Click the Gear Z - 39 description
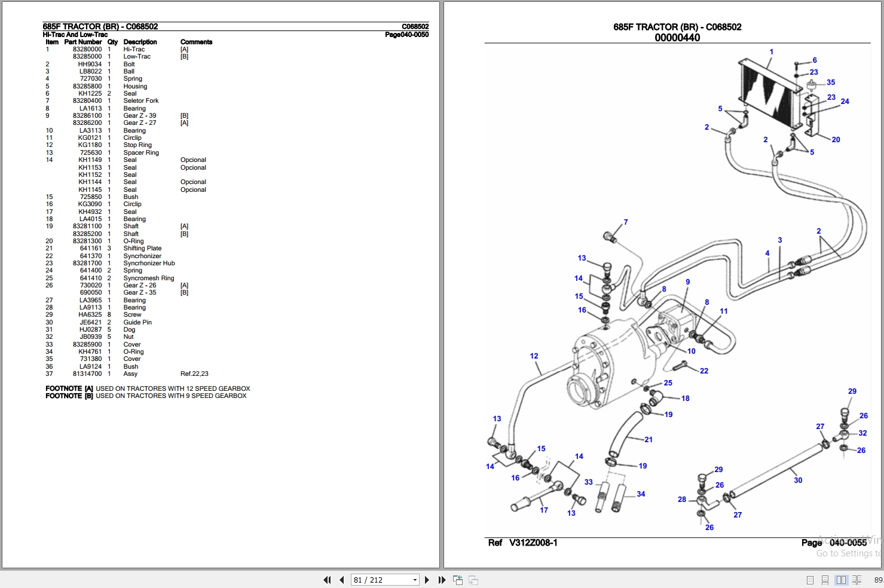Screen dimensions: 884x588 click(x=140, y=115)
